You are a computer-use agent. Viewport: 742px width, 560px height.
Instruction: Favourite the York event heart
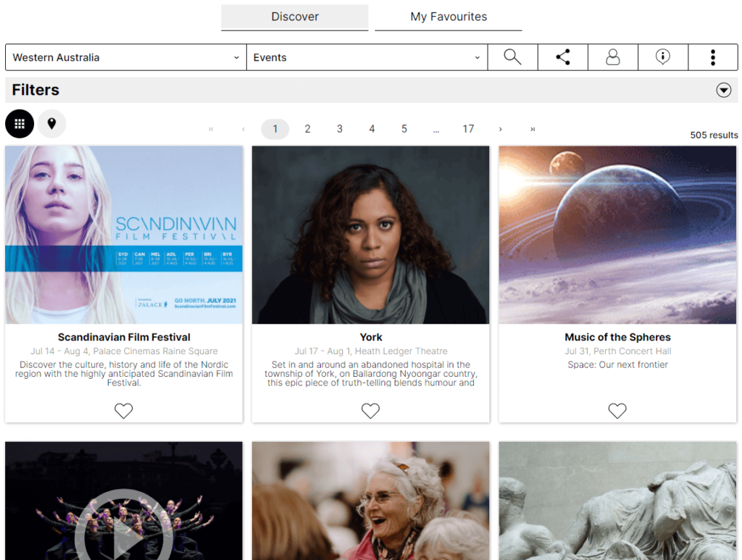[370, 411]
